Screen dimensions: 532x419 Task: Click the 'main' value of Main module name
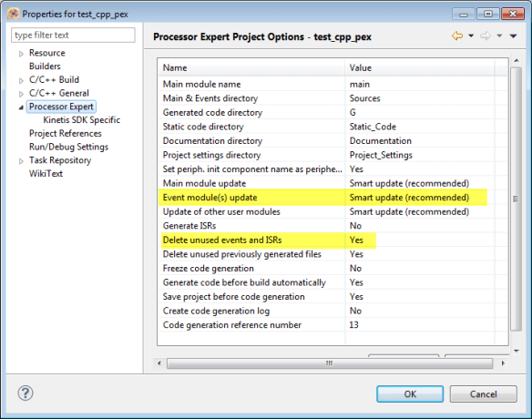[x=360, y=84]
